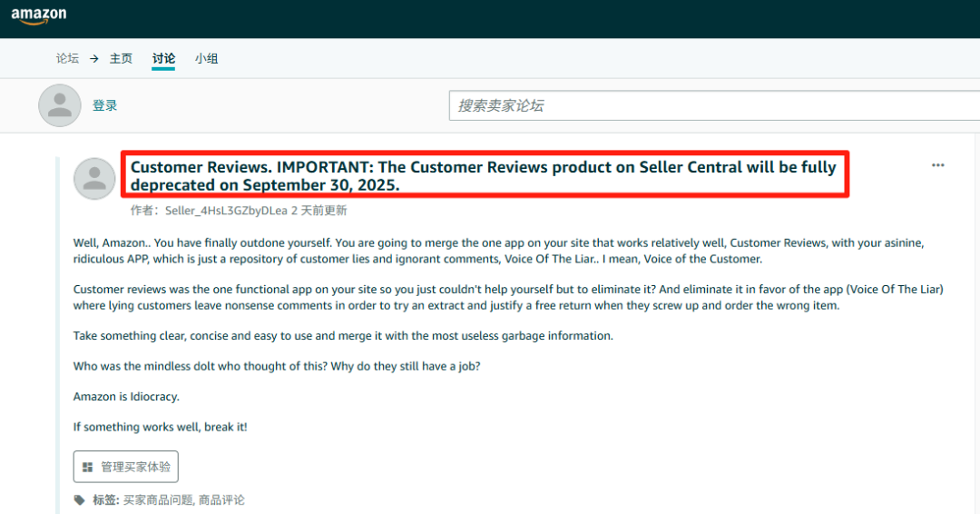Image resolution: width=980 pixels, height=514 pixels.
Task: Click the 管理买家体验 button
Action: click(x=125, y=467)
